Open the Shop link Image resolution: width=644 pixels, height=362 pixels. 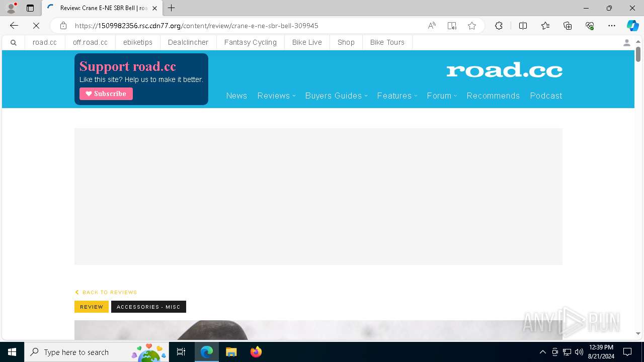[346, 42]
